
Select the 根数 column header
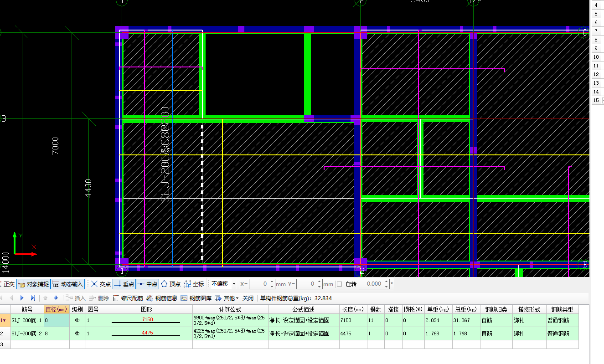pos(376,309)
